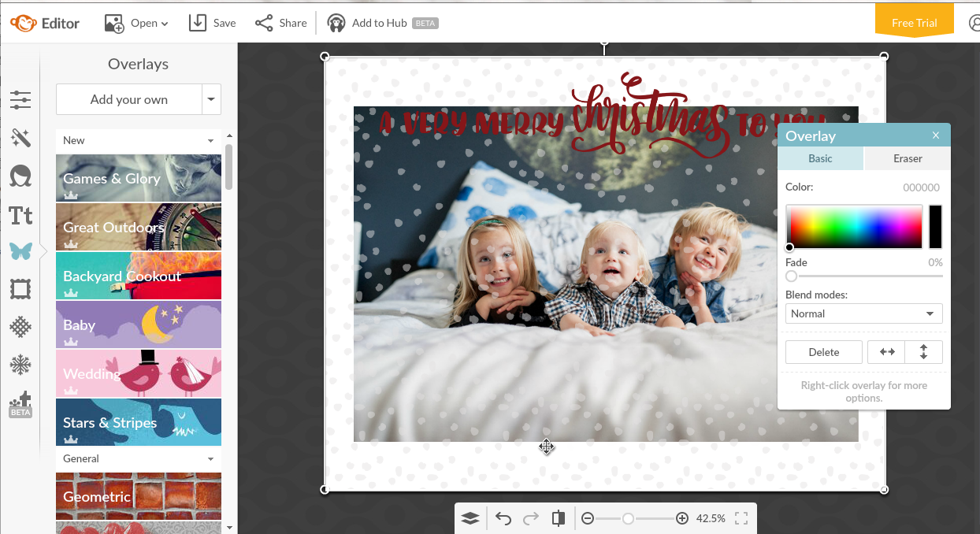Click the overlays list scrollbar
The image size is (980, 534).
[x=229, y=167]
